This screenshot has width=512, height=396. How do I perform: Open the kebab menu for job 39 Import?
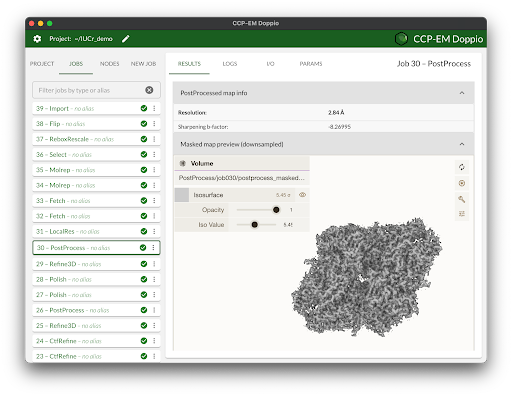pyautogui.click(x=154, y=108)
